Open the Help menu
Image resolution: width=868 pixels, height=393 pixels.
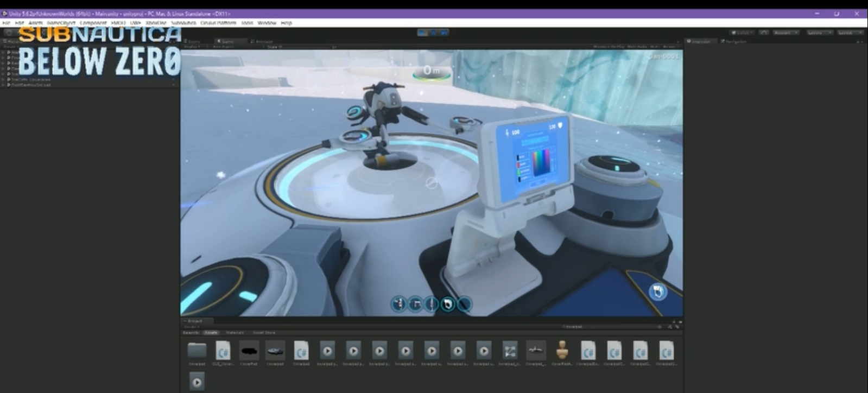click(x=286, y=23)
